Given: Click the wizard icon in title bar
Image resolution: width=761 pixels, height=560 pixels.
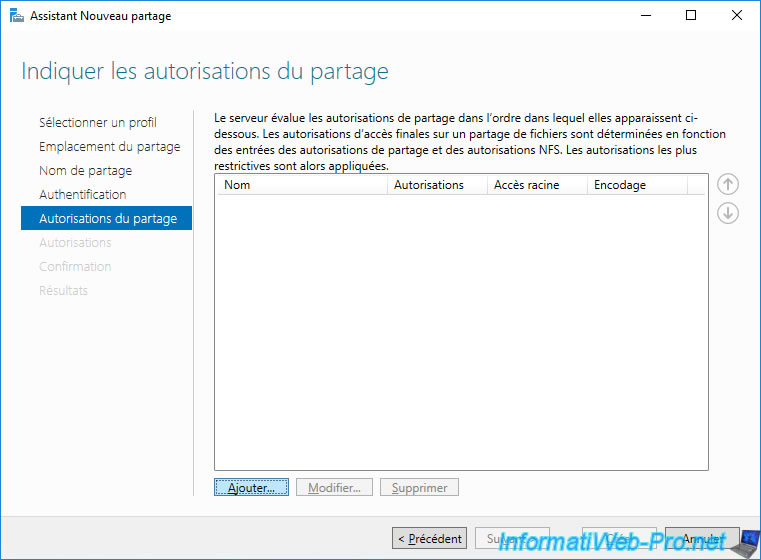Looking at the screenshot, I should coord(17,16).
